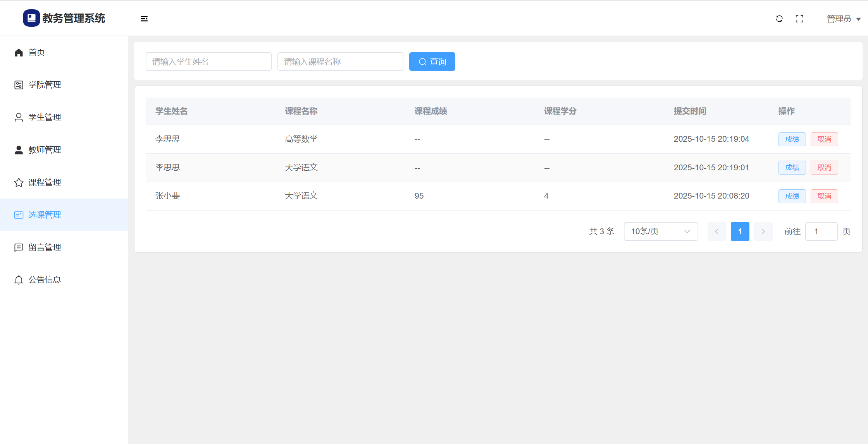The height and width of the screenshot is (444, 868).
Task: Toggle fullscreen mode icon
Action: tap(799, 19)
